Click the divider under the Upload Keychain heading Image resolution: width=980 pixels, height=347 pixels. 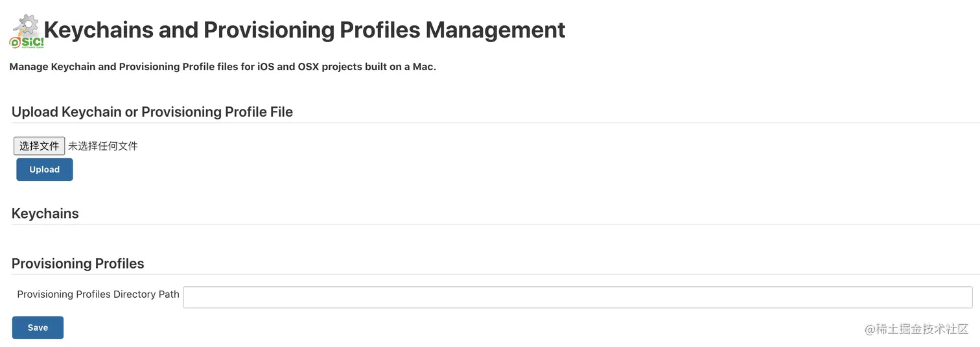tap(496, 123)
